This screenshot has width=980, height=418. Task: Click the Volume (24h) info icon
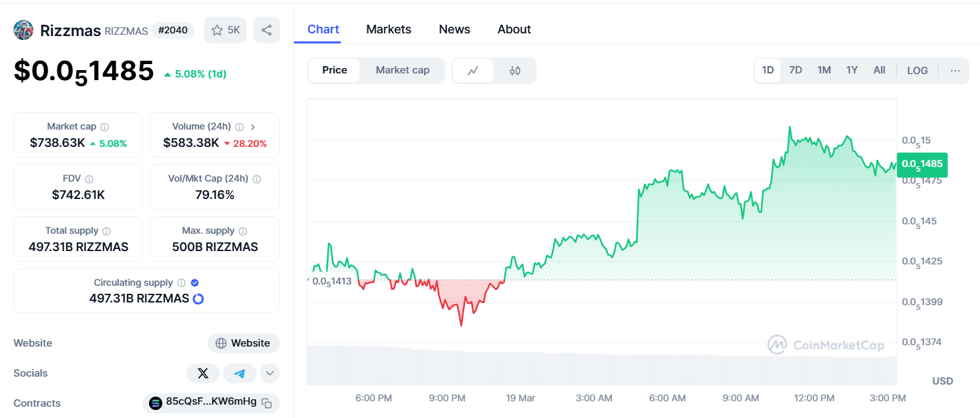pos(240,127)
